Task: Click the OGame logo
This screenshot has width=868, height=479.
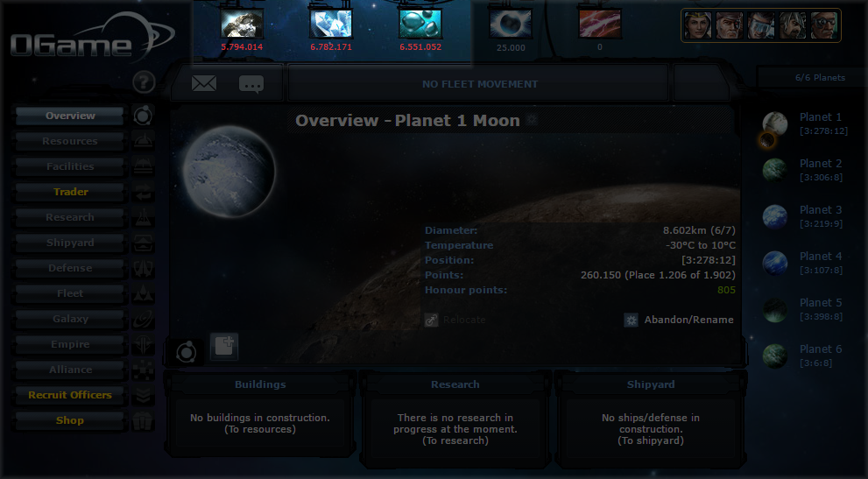Action: [x=91, y=38]
